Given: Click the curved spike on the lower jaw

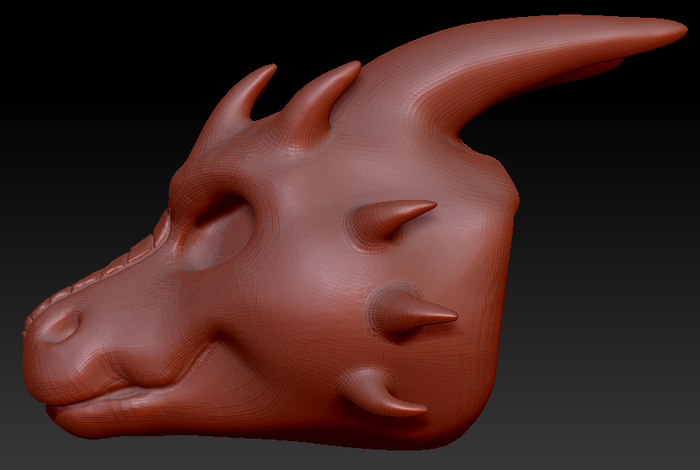Looking at the screenshot, I should coord(382,393).
